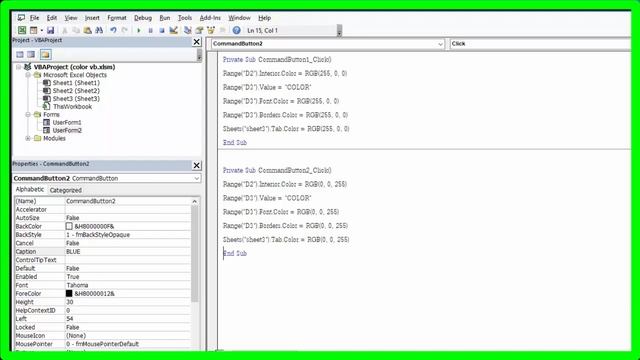Select the Enabled property value True
This screenshot has width=640, height=360.
(128, 277)
